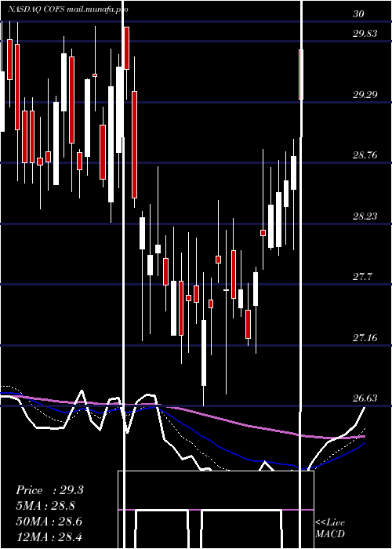Screen dimensions: 392x549
Task: Click the 5MA : 28.8 readout
Action: [45, 506]
